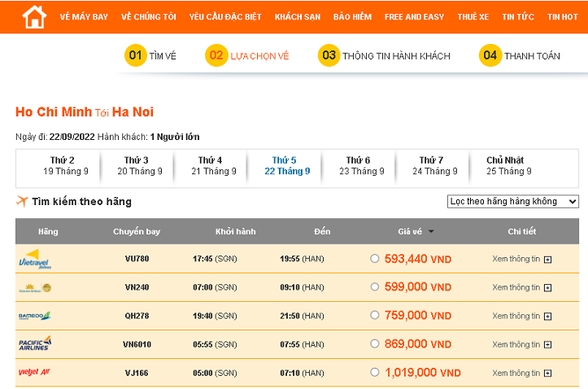The image size is (588, 389).
Task: Open the YÊU CẦU ĐẶC BIỆT menu
Action: [x=225, y=17]
